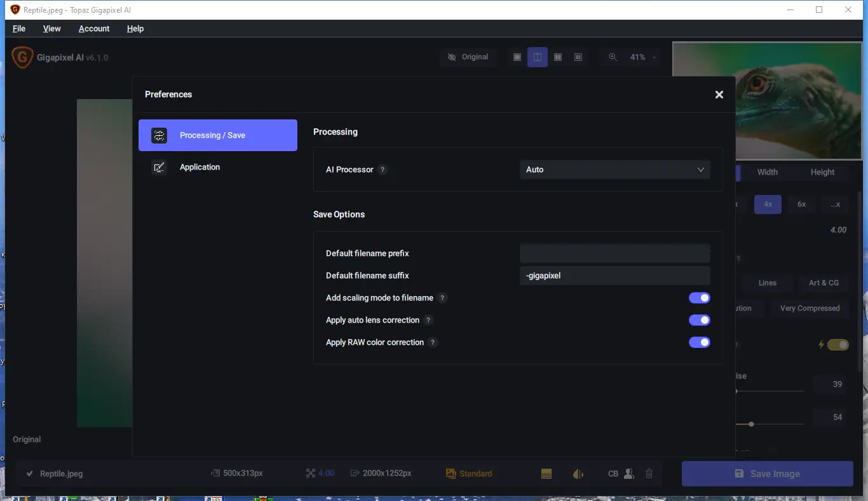
Task: Select the Very Compressed AI model
Action: click(x=810, y=309)
